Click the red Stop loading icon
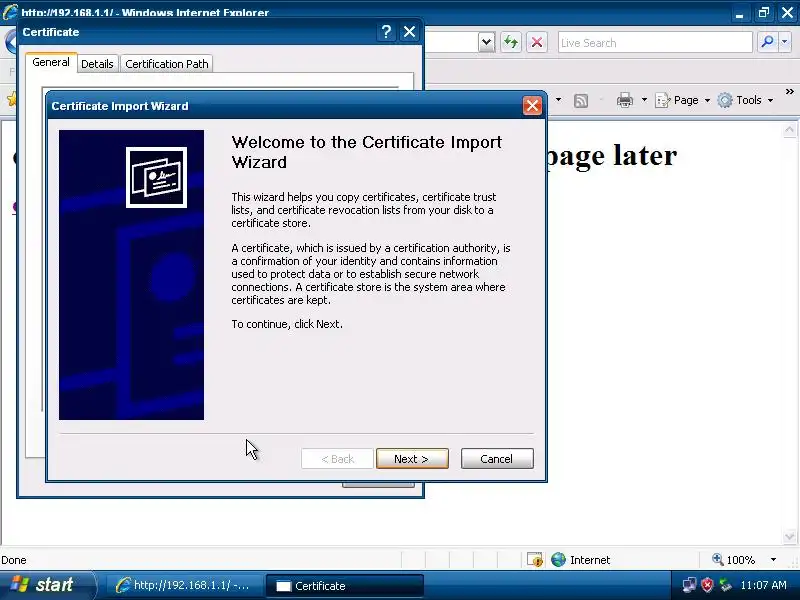800x600 pixels. [x=537, y=42]
